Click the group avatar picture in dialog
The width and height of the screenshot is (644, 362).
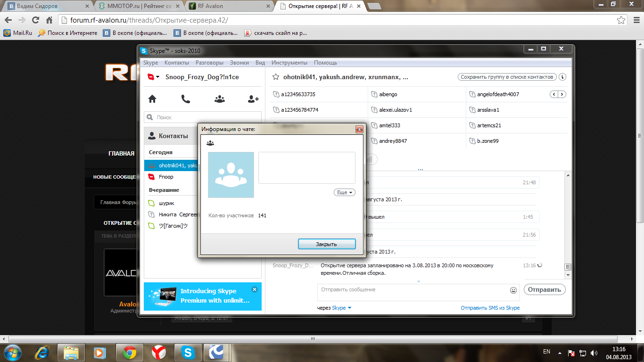(231, 175)
